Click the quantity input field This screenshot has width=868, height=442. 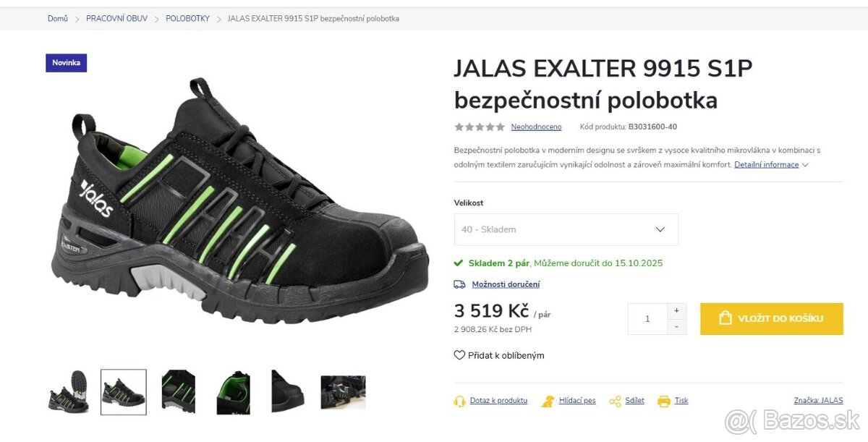coord(647,319)
